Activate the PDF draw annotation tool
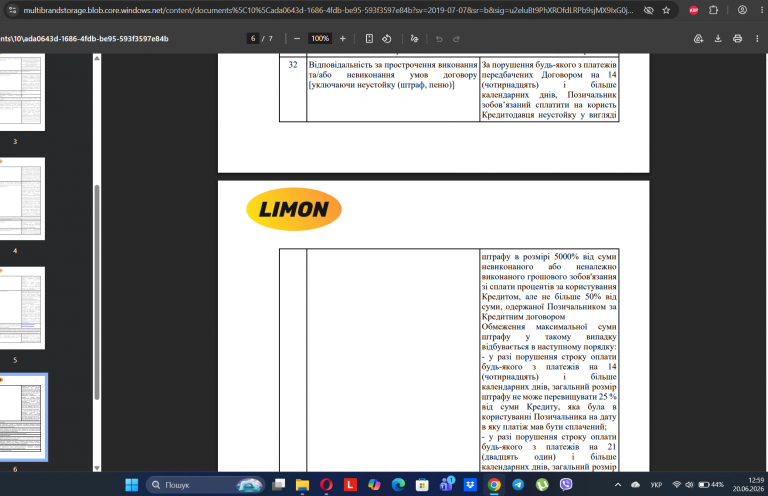This screenshot has height=496, width=768. click(414, 39)
